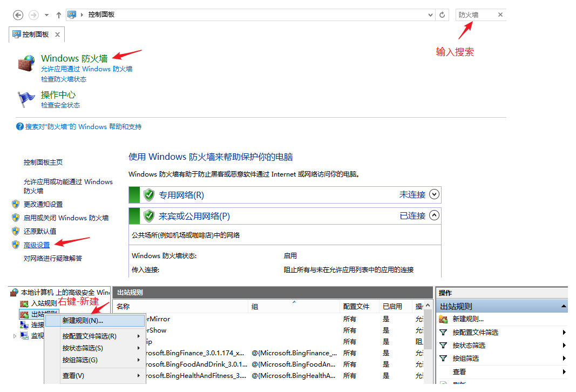
Task: Sort rules by 已启用 column header
Action: [395, 307]
